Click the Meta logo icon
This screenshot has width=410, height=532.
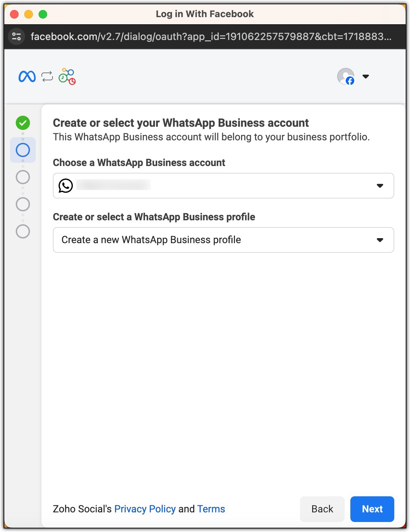point(27,76)
